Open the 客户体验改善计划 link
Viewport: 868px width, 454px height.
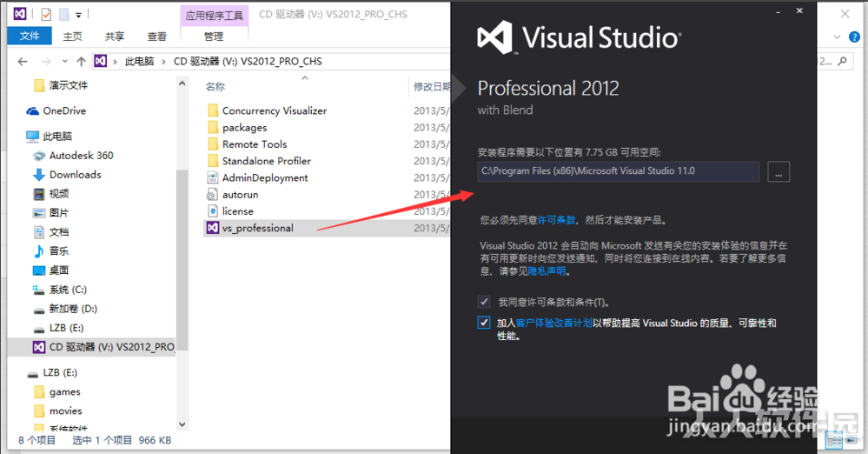point(554,324)
